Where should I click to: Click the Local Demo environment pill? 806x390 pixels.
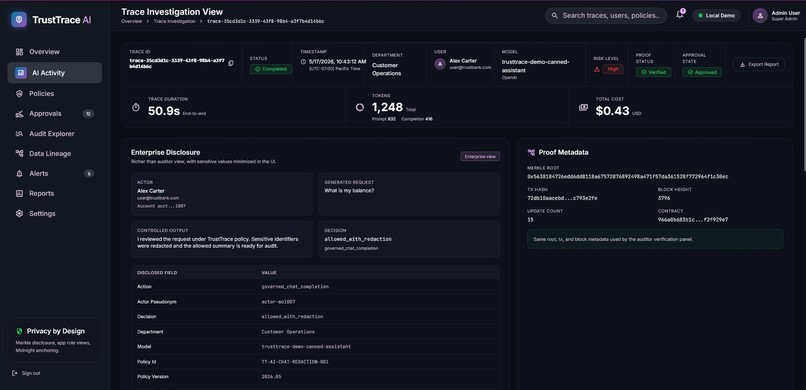717,15
